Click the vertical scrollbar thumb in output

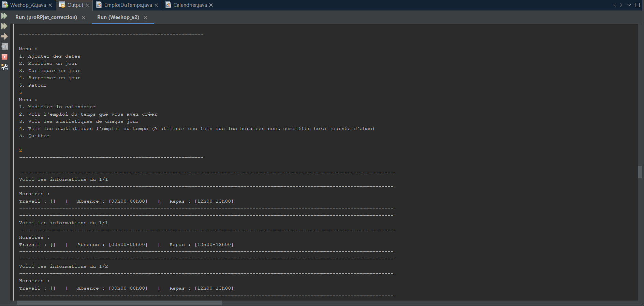coord(640,172)
